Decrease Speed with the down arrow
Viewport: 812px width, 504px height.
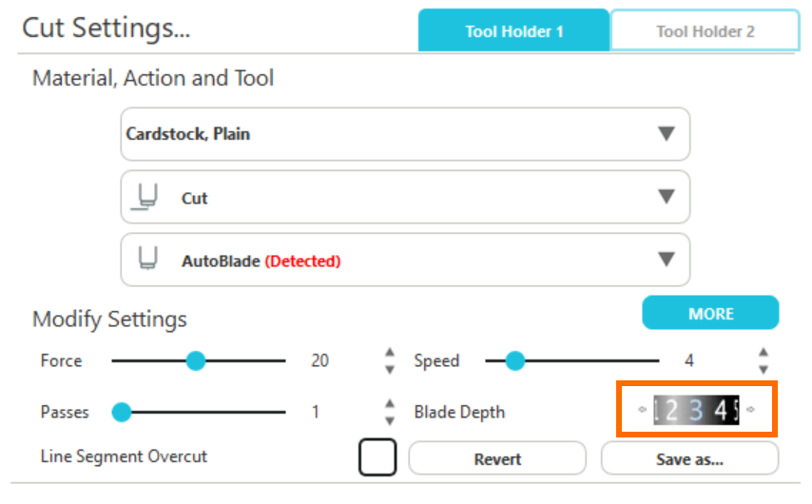pos(763,368)
